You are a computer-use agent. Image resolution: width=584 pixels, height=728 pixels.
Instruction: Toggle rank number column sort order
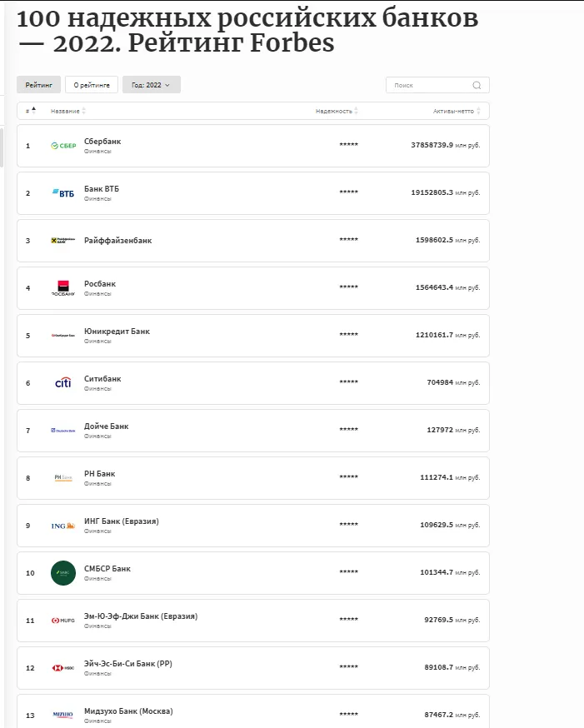pos(30,111)
